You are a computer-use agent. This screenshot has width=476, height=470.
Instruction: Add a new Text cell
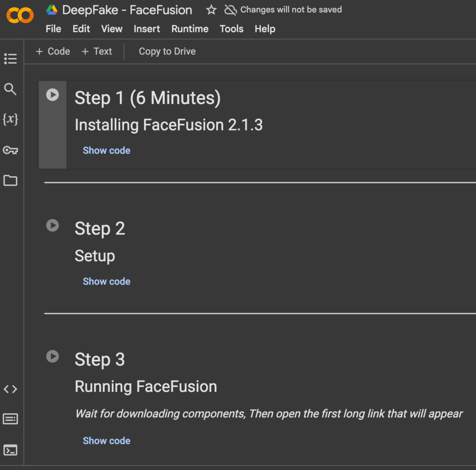click(97, 51)
